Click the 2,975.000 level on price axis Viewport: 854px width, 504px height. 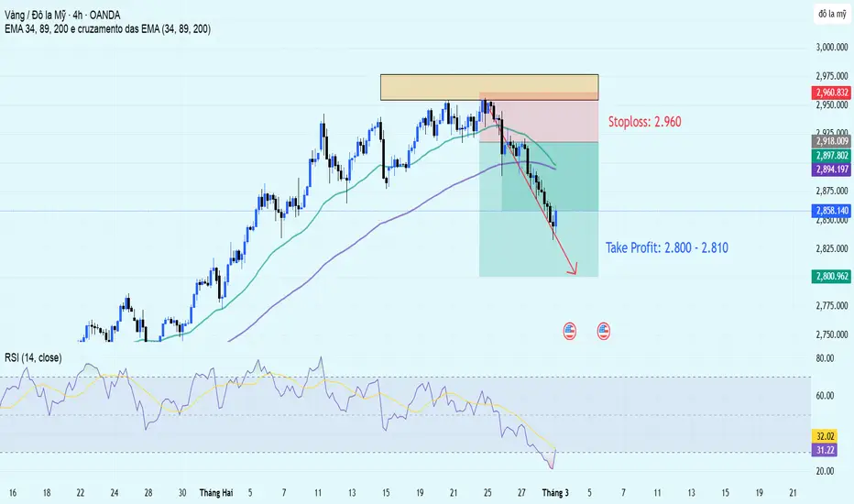[x=832, y=76]
